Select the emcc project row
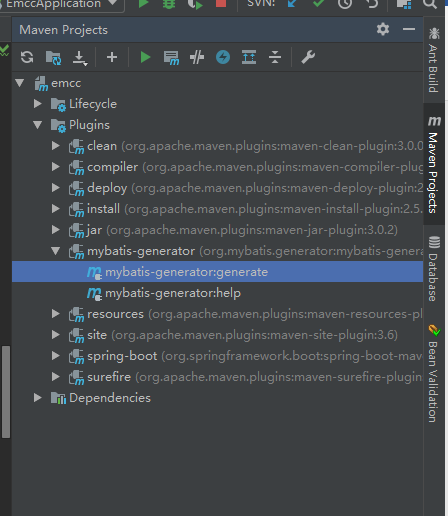The image size is (448, 516). [x=217, y=83]
